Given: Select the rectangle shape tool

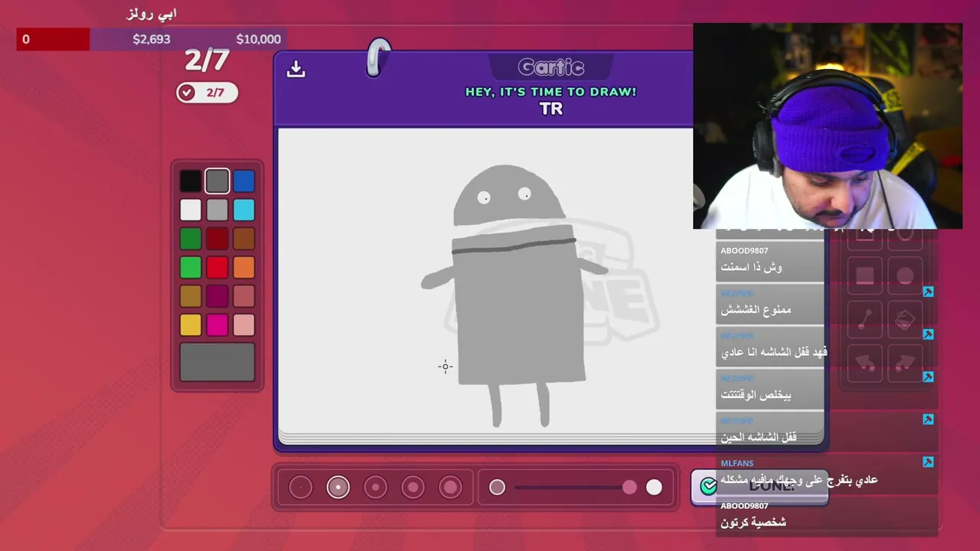Looking at the screenshot, I should click(x=864, y=276).
